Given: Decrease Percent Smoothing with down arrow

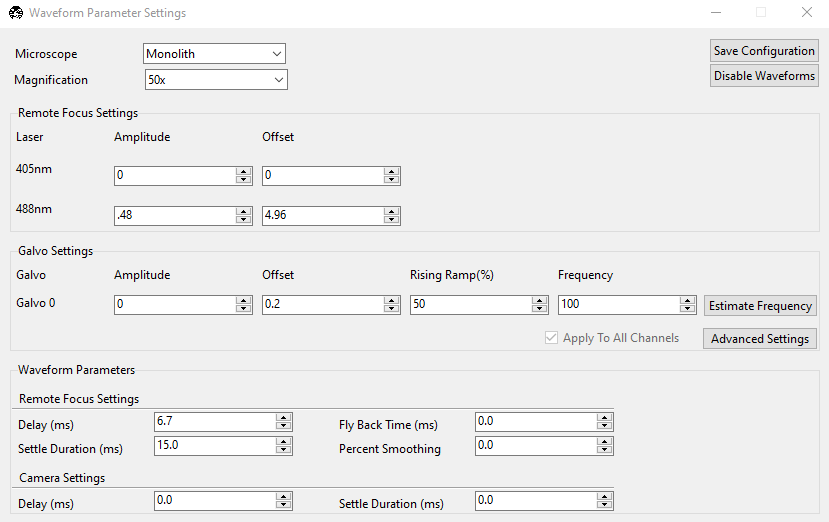Looking at the screenshot, I should 605,450.
